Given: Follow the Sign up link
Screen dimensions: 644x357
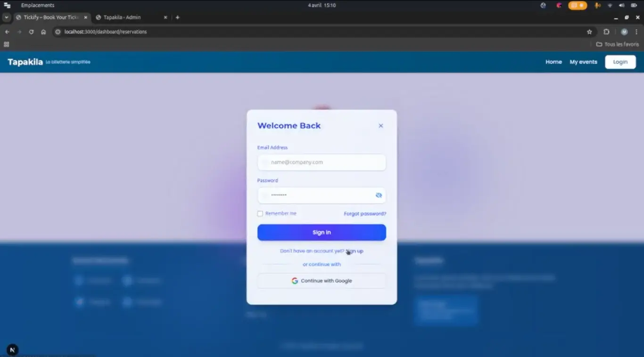Looking at the screenshot, I should [355, 251].
